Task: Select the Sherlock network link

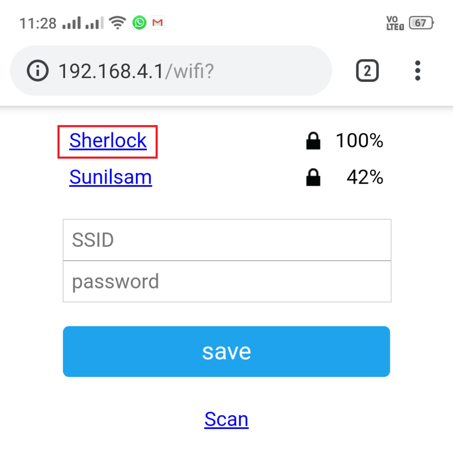Action: [x=107, y=141]
